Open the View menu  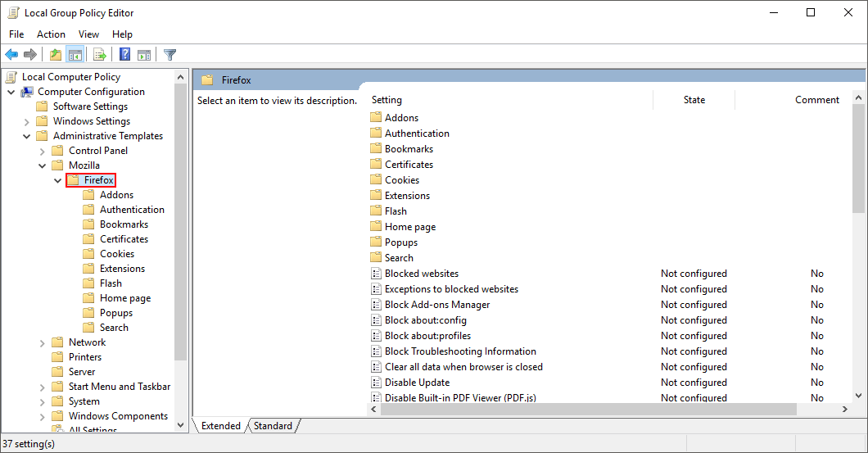tap(88, 34)
